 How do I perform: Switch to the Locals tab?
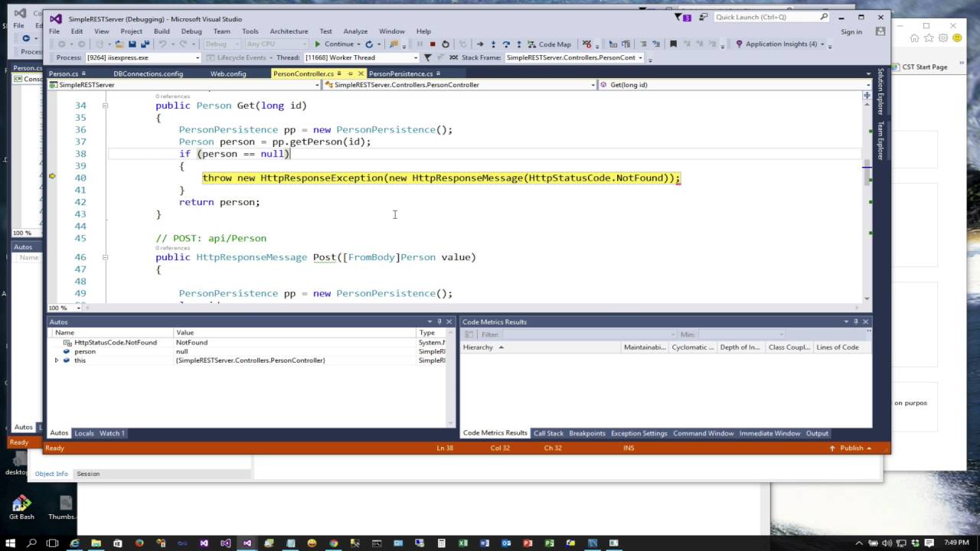(x=84, y=433)
